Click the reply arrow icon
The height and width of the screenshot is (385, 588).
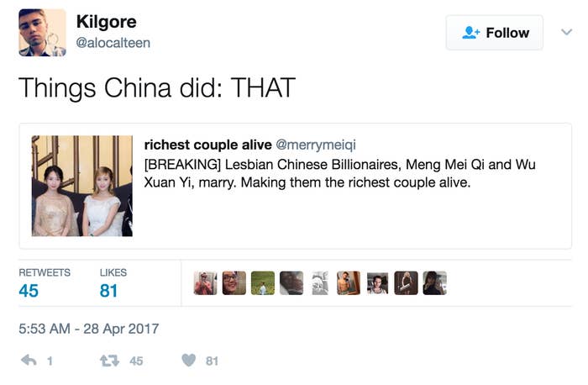(29, 361)
